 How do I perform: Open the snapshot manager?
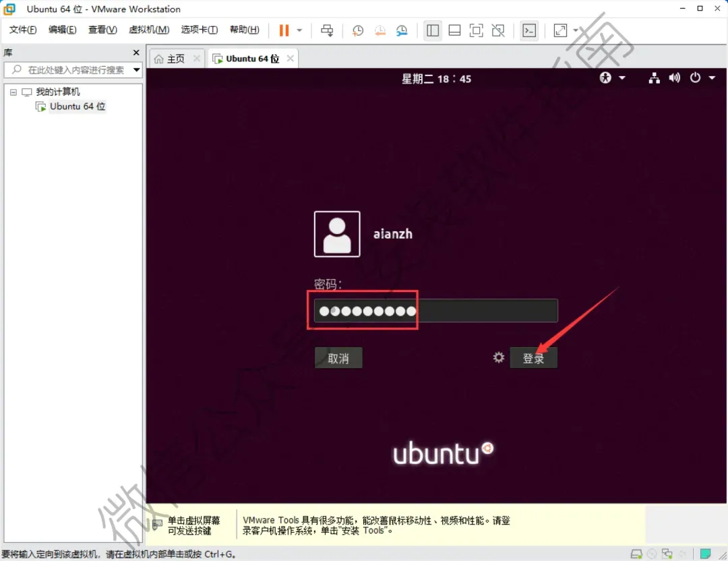point(402,30)
